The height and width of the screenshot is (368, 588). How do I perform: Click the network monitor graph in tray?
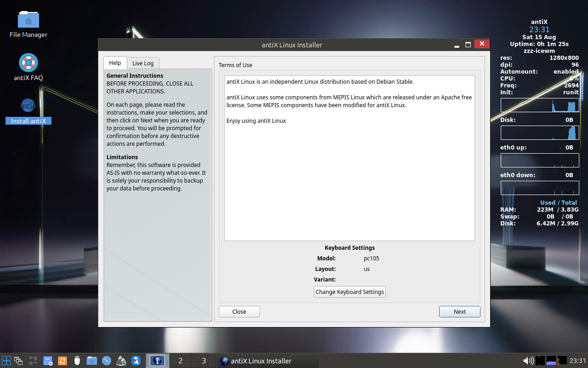[540, 361]
